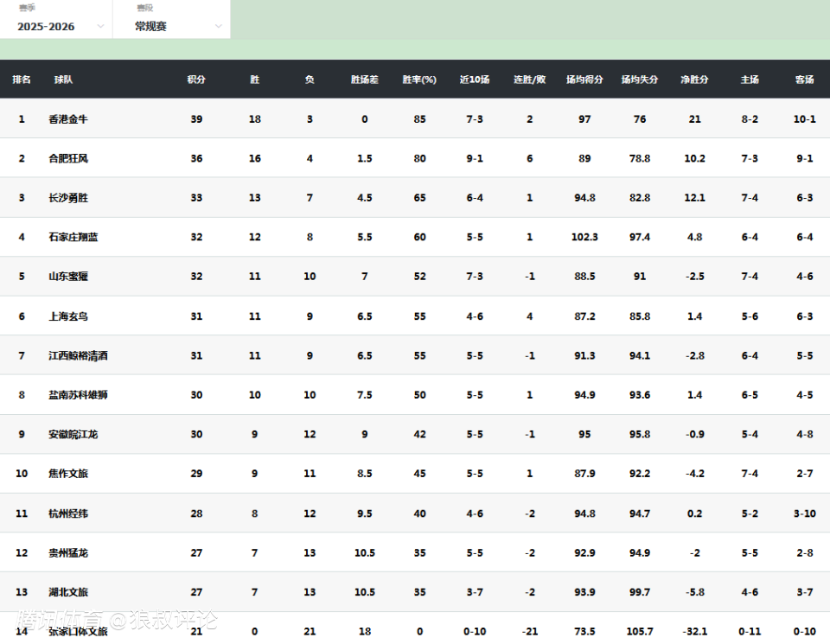Select the 上海玄鸟 team name
This screenshot has height=644, width=830.
68,316
